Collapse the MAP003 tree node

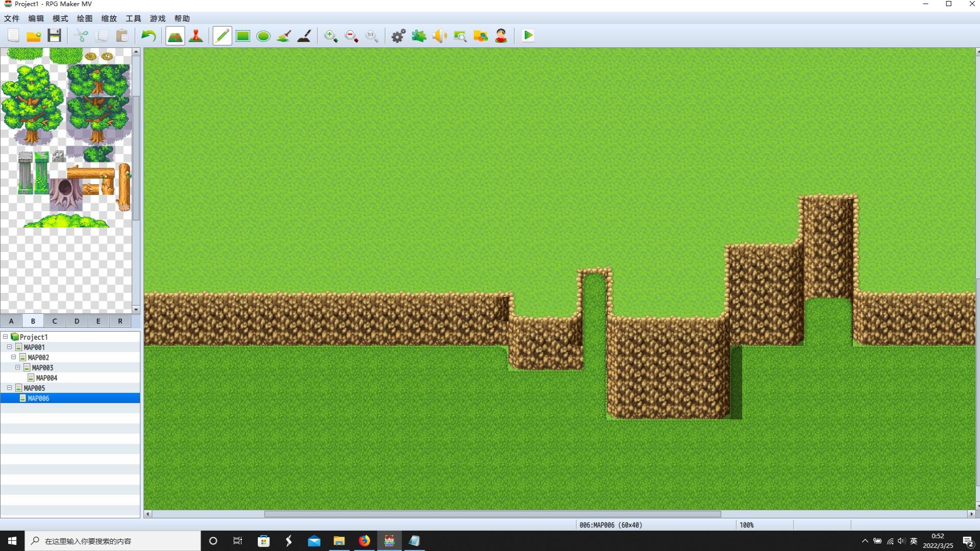tap(17, 367)
